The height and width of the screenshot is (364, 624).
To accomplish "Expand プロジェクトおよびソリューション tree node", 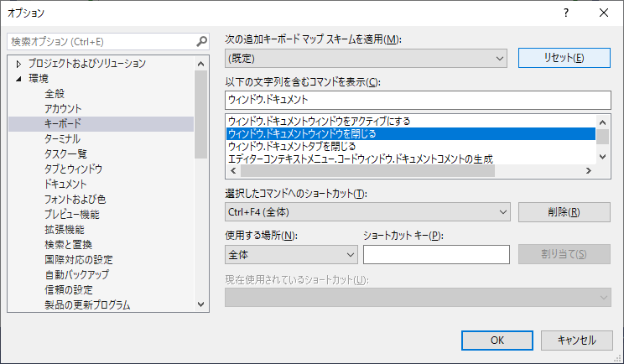I will [18, 64].
